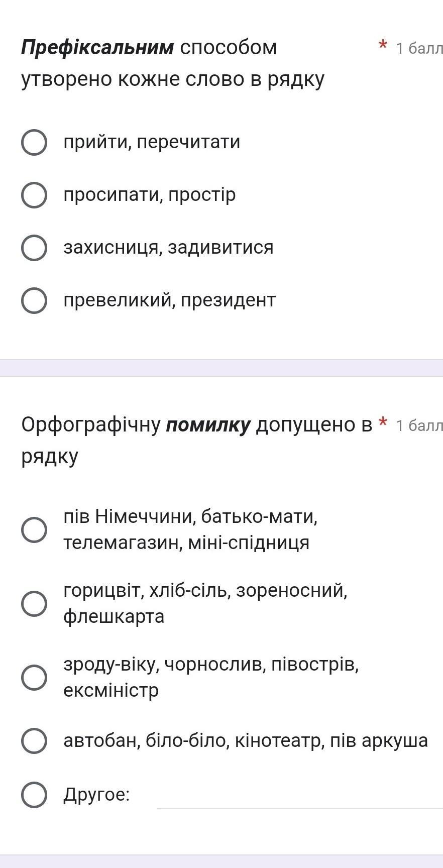This screenshot has height=868, width=443.
Task: Choose the 'горицвіт, хліб-сіль' radio circle
Action: pos(34,603)
